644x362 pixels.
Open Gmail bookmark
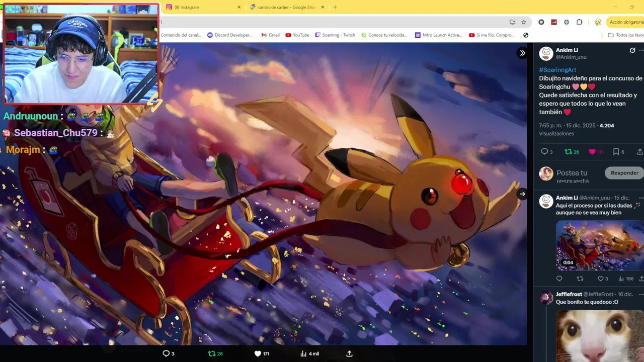271,35
